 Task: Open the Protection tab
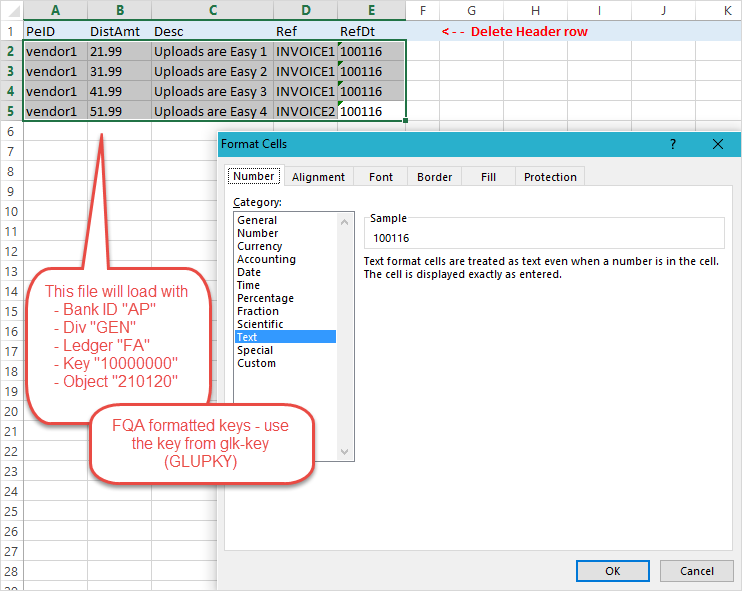coord(550,177)
